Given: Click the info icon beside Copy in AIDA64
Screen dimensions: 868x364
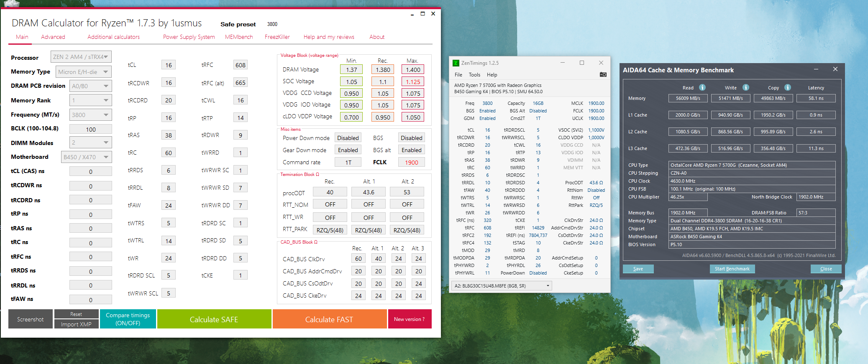Looking at the screenshot, I should tap(788, 87).
